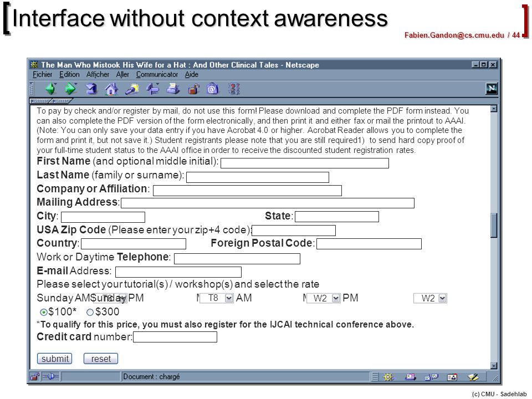The width and height of the screenshot is (532, 399).
Task: Click the 'Document : chargé' status text
Action: (151, 377)
